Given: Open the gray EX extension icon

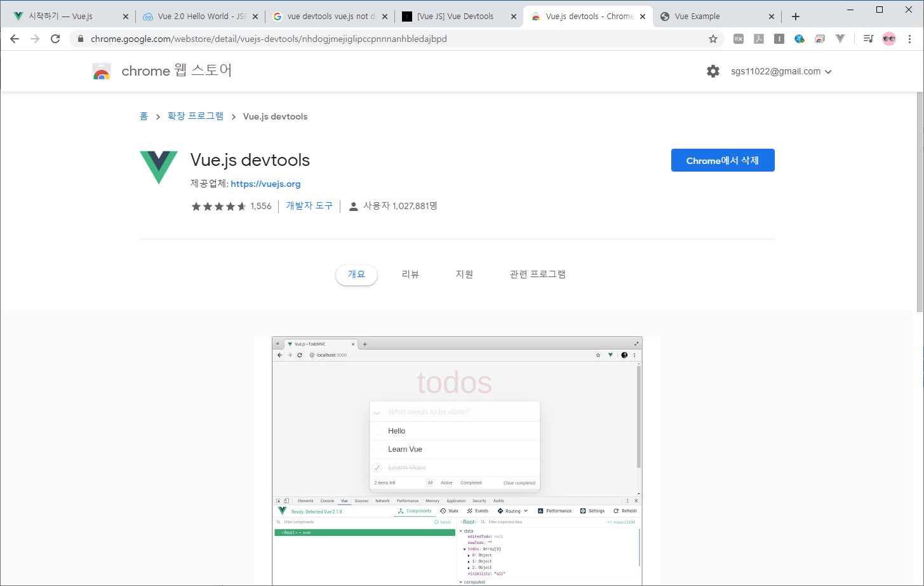Looking at the screenshot, I should point(739,39).
